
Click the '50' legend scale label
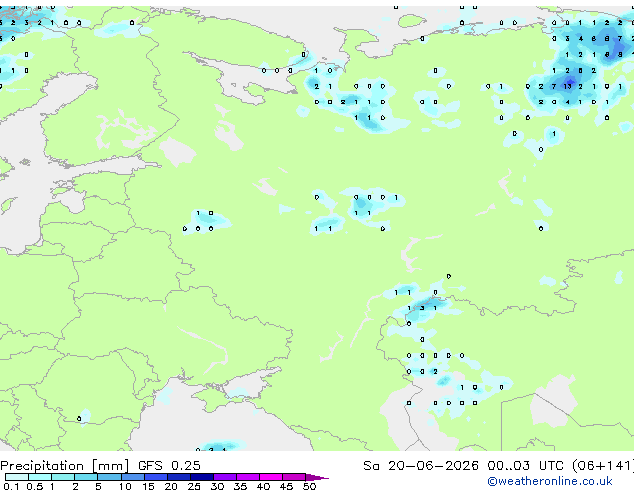[x=309, y=486]
